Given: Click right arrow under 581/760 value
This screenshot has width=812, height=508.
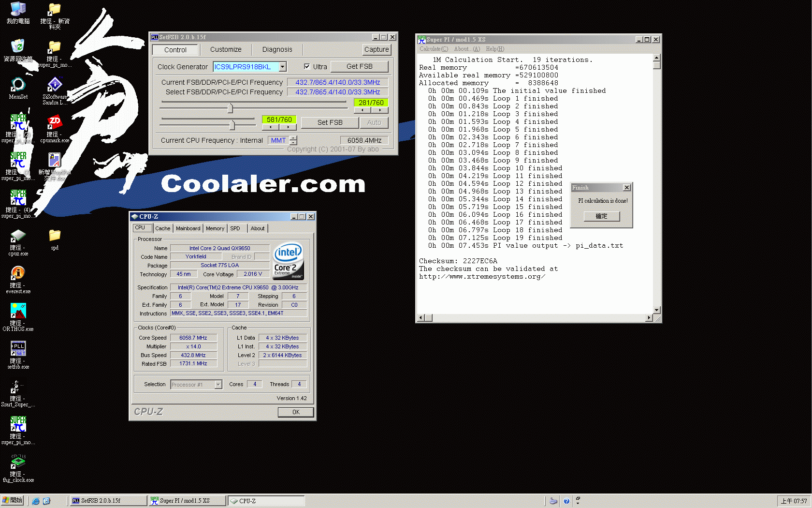Looking at the screenshot, I should click(x=288, y=127).
